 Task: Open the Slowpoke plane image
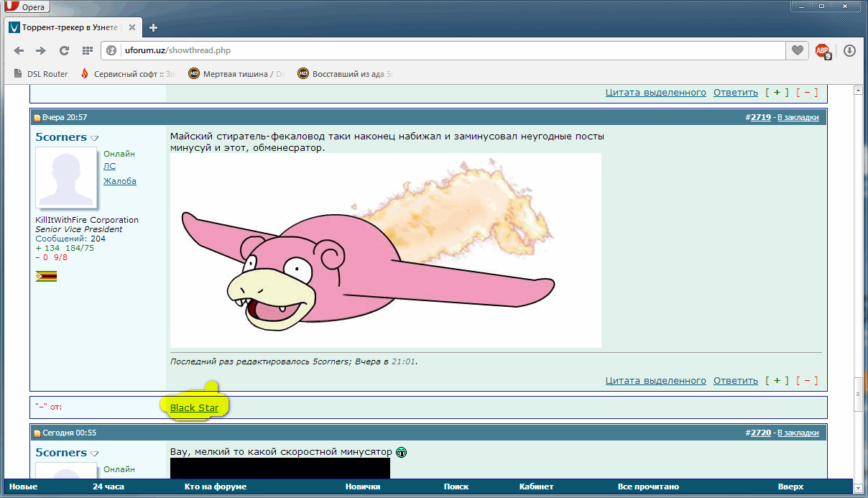click(386, 250)
